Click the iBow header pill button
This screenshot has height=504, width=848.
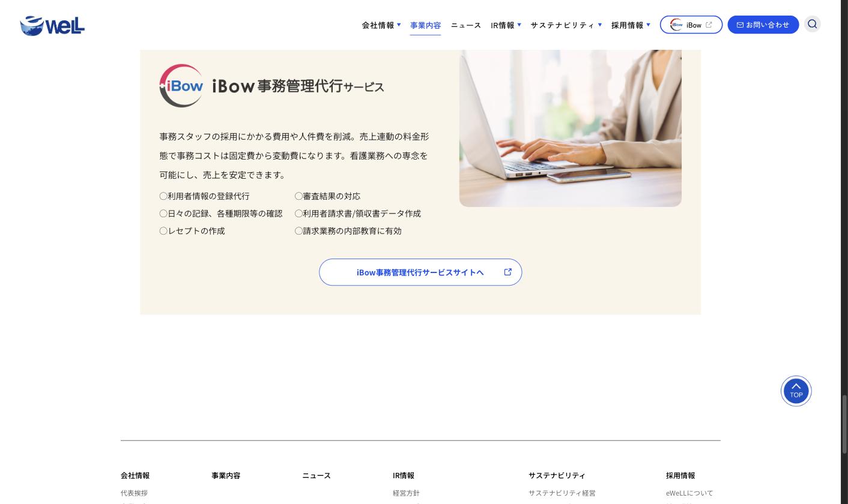tap(691, 25)
